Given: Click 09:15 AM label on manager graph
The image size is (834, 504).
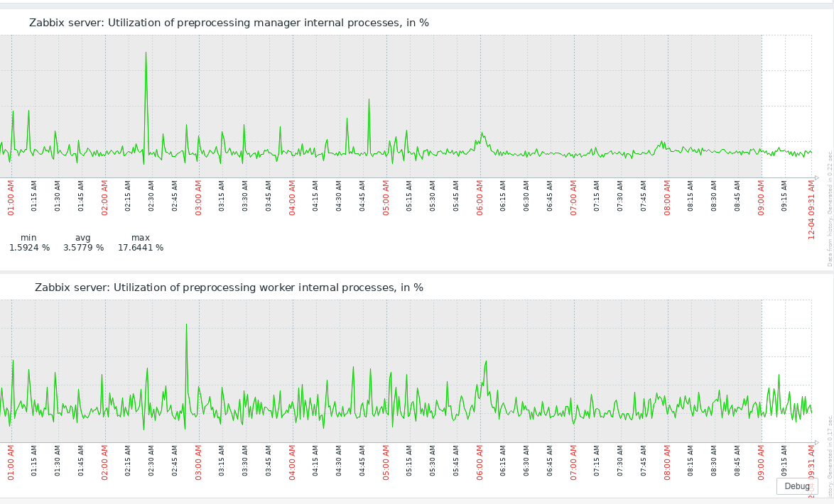Looking at the screenshot, I should [x=784, y=196].
